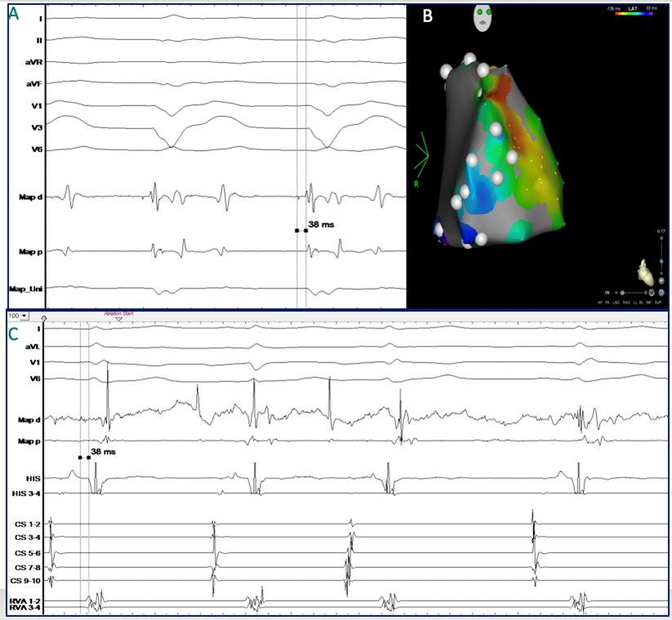
Task: Open the 100 sweep speed dropdown
Action: coord(18,314)
